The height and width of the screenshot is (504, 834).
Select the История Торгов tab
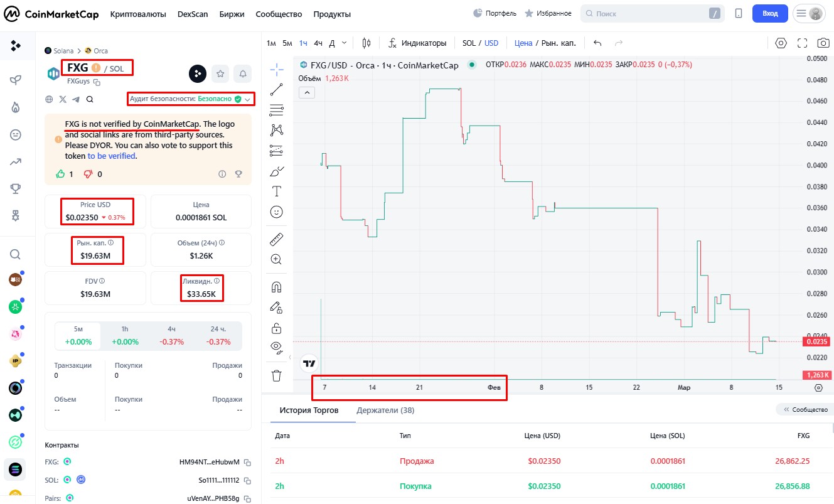point(309,410)
